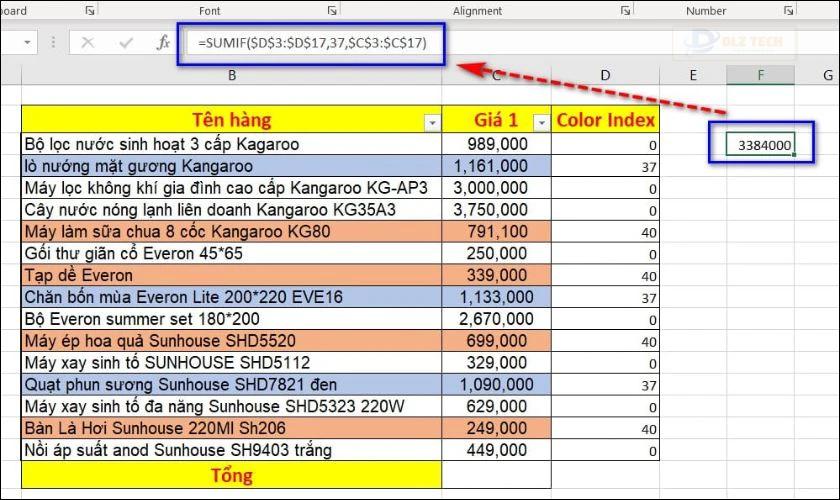The image size is (840, 500).
Task: Select Máy xay sinh tố đa năng SHD5323
Action: tap(231, 406)
